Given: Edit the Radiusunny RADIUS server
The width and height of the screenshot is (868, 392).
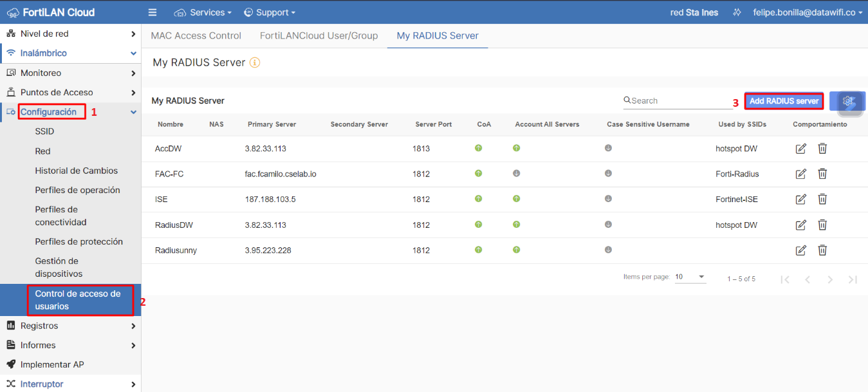Looking at the screenshot, I should [x=801, y=250].
